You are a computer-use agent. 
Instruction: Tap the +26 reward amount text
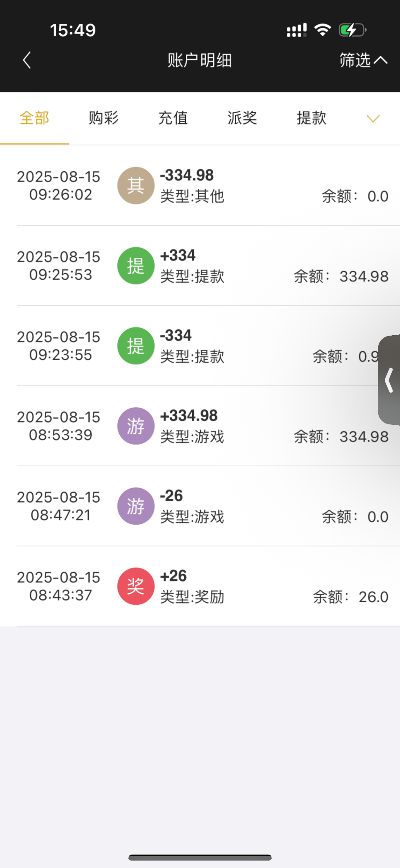173,576
